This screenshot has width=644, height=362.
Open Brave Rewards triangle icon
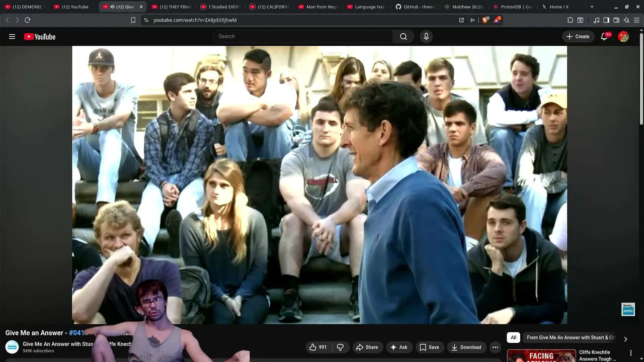point(497,20)
